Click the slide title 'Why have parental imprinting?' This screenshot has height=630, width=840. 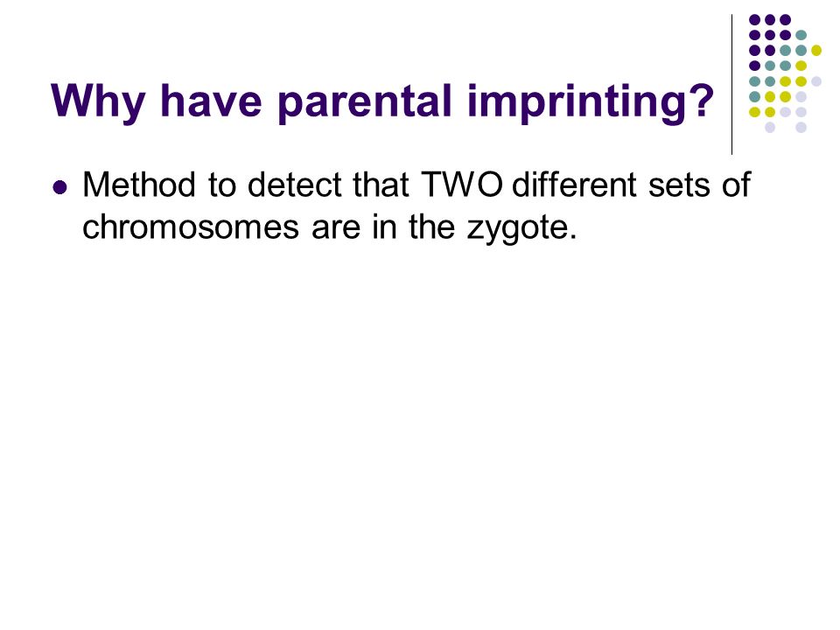(382, 101)
